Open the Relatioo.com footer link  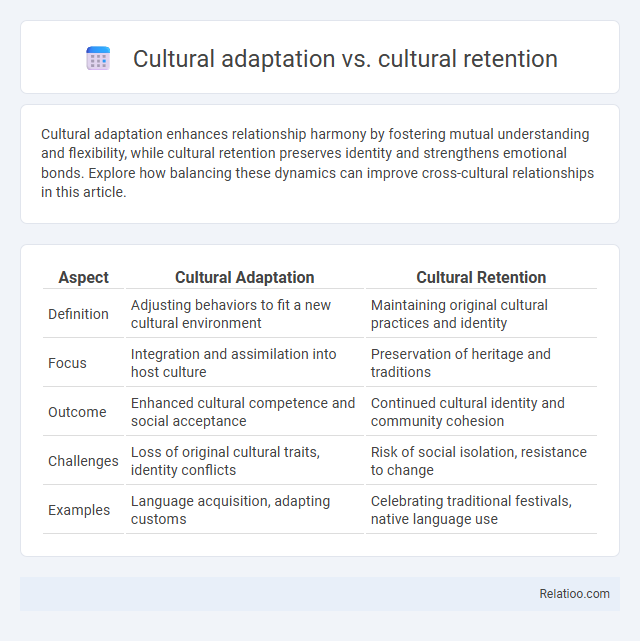click(574, 594)
